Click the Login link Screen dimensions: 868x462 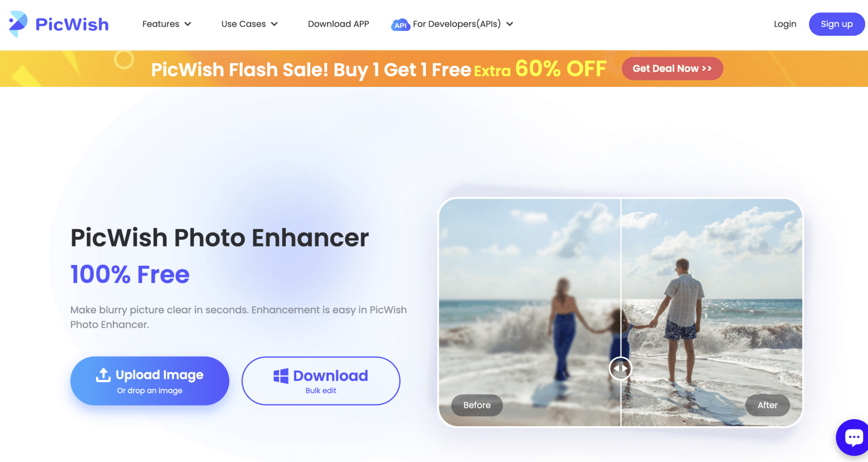click(x=785, y=24)
